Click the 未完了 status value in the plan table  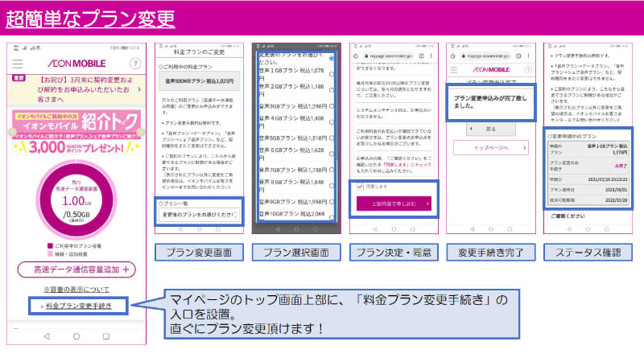[x=621, y=167]
